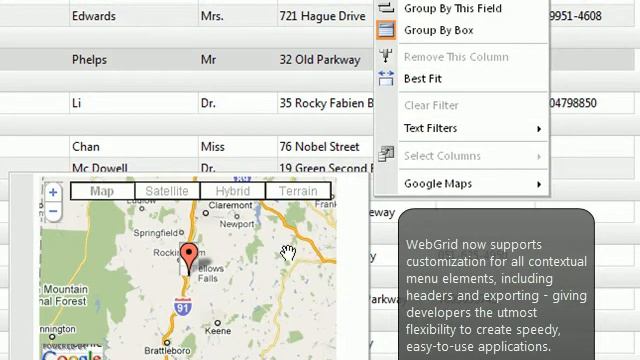Click Claremont town label on map
Image resolution: width=640 pixels, height=360 pixels.
pyautogui.click(x=231, y=205)
